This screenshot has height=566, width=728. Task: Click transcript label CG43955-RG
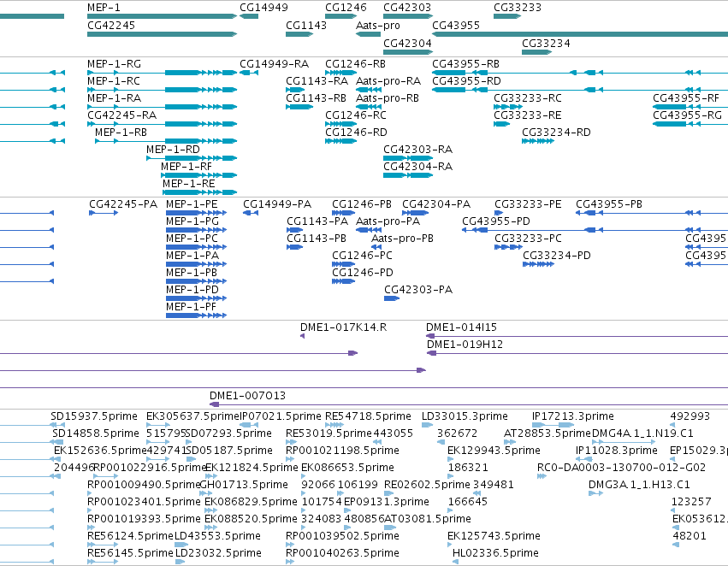click(x=687, y=115)
